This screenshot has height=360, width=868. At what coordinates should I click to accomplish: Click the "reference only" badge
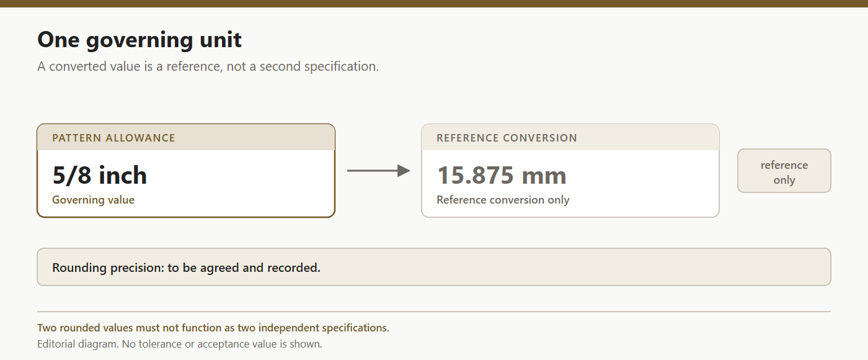coord(784,171)
